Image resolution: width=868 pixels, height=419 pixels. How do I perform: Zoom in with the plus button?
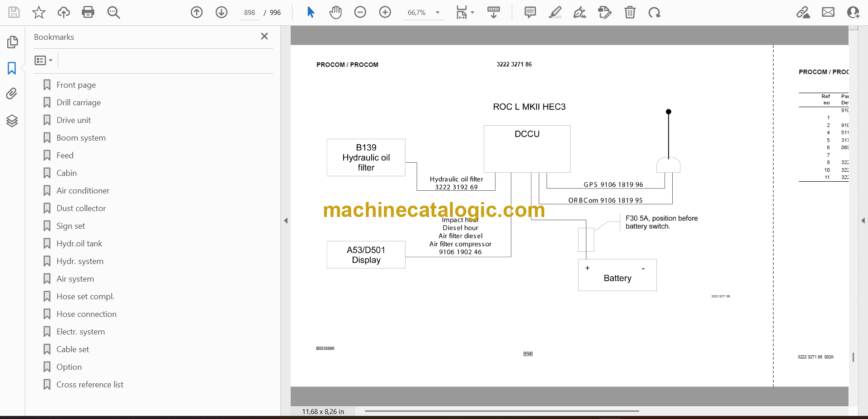pyautogui.click(x=385, y=12)
